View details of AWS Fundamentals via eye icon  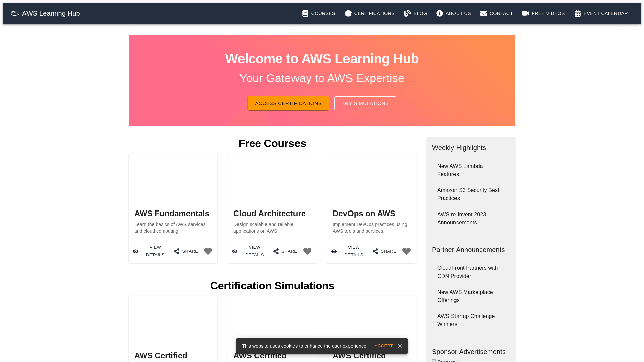pyautogui.click(x=136, y=251)
